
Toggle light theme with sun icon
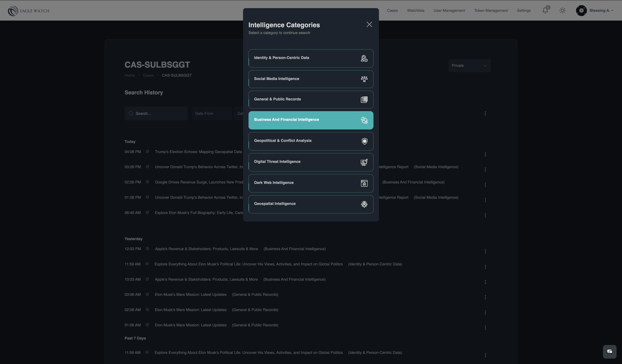pyautogui.click(x=563, y=10)
